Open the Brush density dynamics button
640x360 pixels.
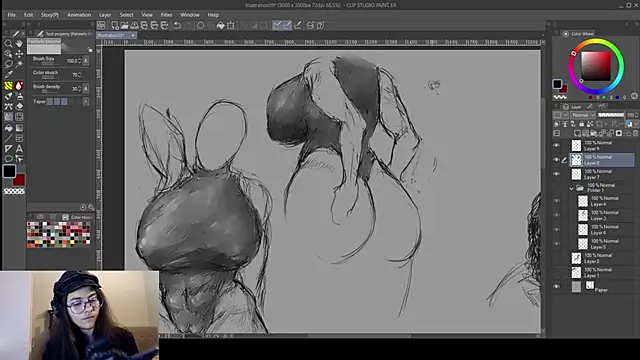tap(86, 88)
